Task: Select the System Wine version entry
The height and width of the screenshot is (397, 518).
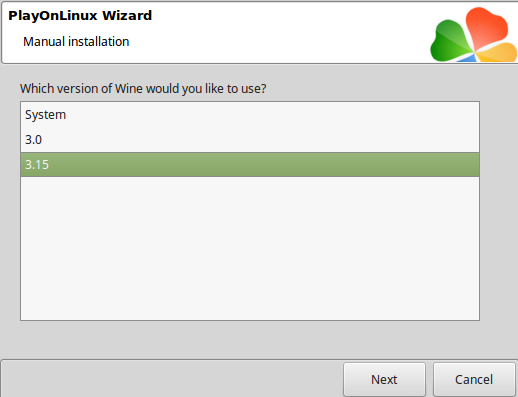Action: [x=250, y=115]
